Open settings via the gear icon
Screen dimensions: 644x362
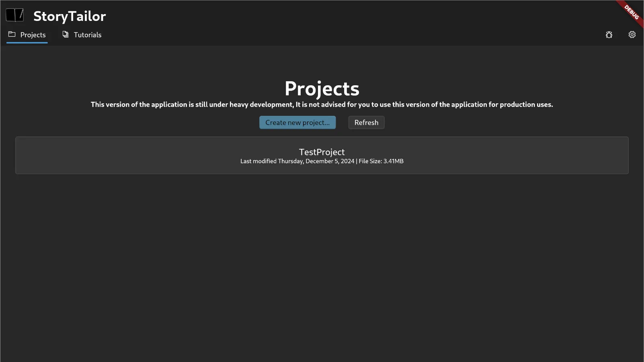point(632,35)
